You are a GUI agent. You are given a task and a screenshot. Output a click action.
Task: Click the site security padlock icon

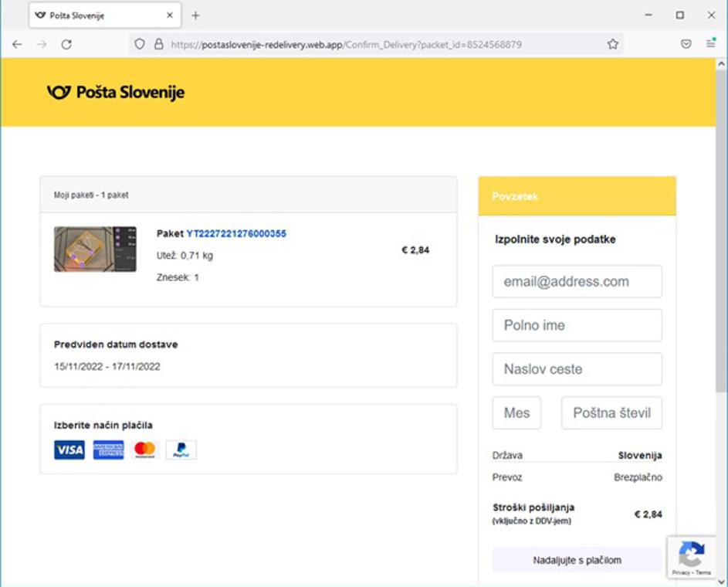coord(158,45)
